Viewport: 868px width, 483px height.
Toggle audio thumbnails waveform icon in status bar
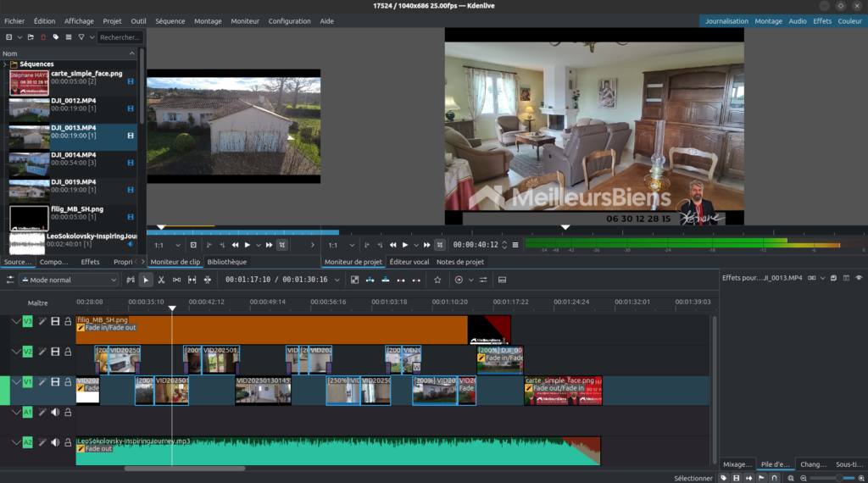(x=749, y=478)
